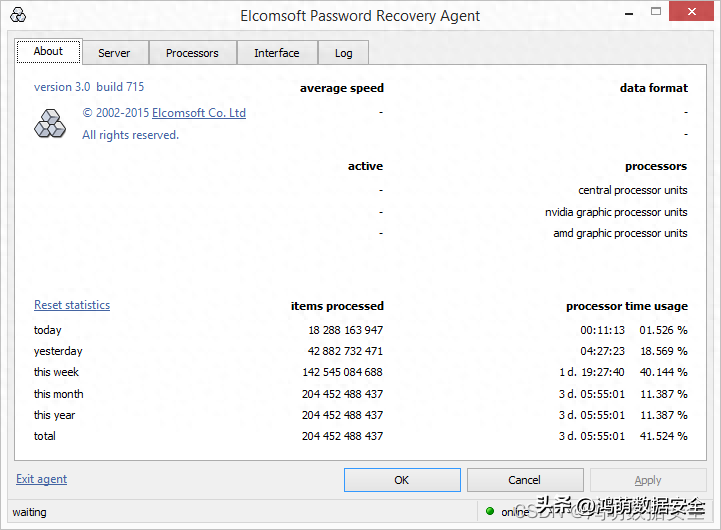
Task: Open the Processors tab
Action: click(192, 53)
